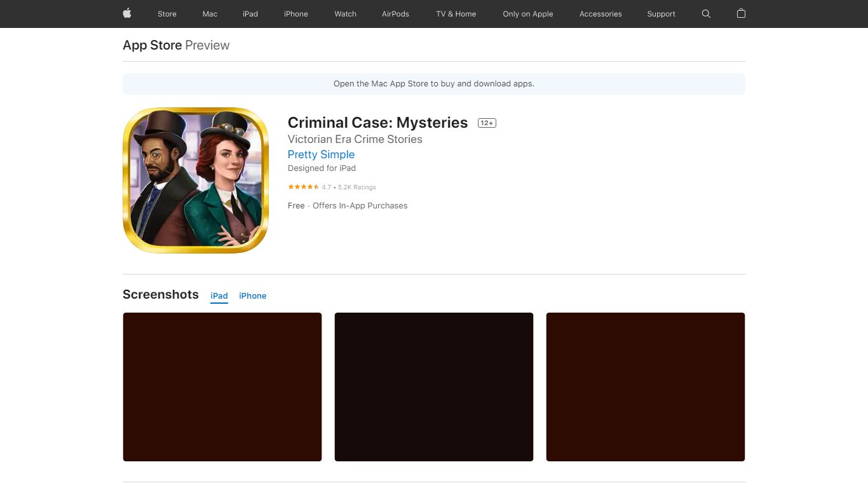Open the third screenshot thumbnail
The image size is (868, 488).
tap(646, 387)
